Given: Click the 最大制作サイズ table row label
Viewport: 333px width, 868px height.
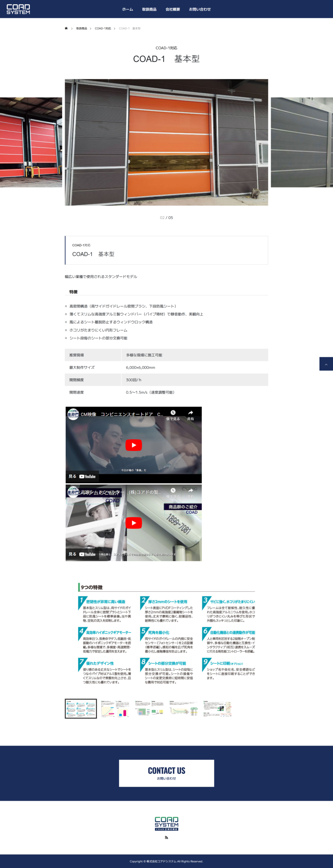Looking at the screenshot, I should click(x=82, y=368).
